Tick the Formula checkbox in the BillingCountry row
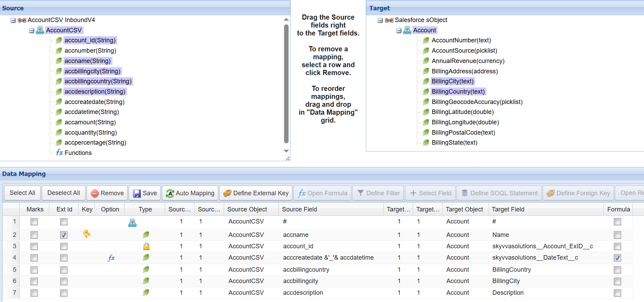Screen dimensions: 644x302 pyautogui.click(x=617, y=270)
